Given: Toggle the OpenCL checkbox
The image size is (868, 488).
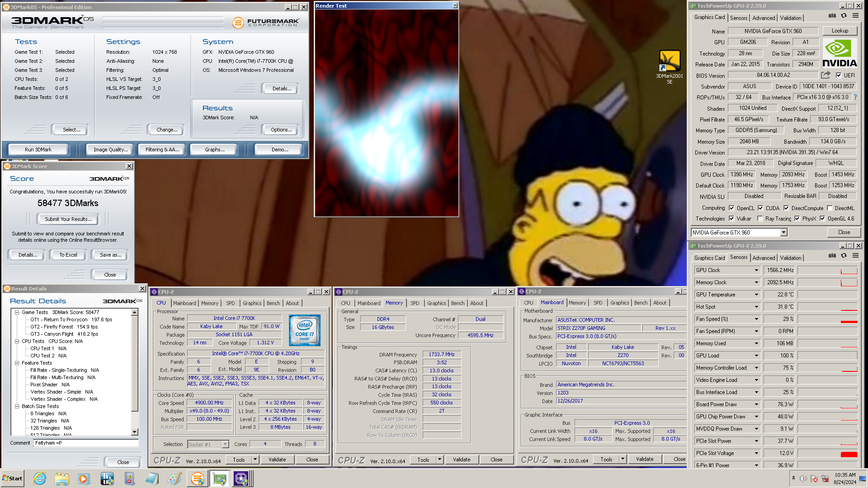Looking at the screenshot, I should (x=731, y=208).
